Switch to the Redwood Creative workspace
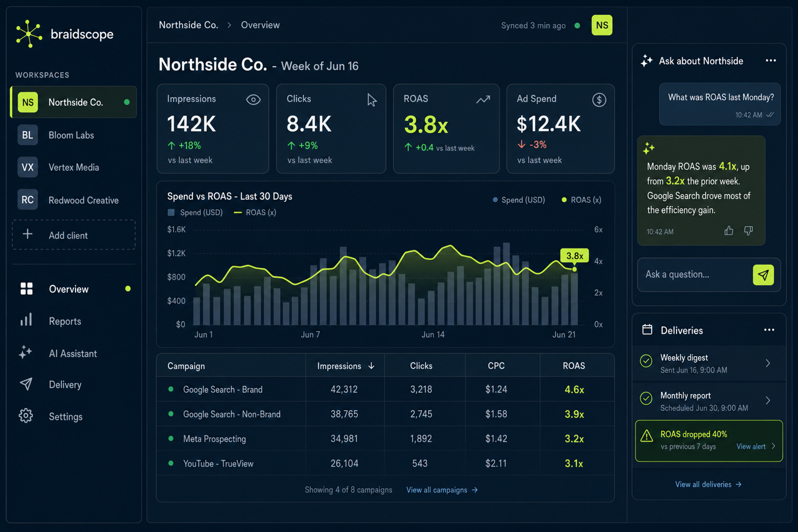The height and width of the screenshot is (532, 798). (x=73, y=200)
